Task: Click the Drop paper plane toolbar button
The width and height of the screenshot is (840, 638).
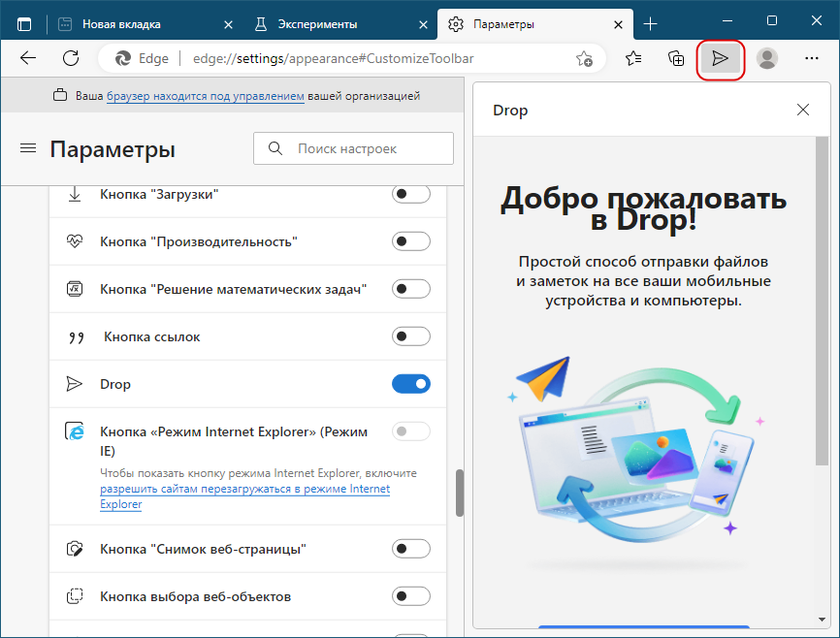Action: point(720,58)
